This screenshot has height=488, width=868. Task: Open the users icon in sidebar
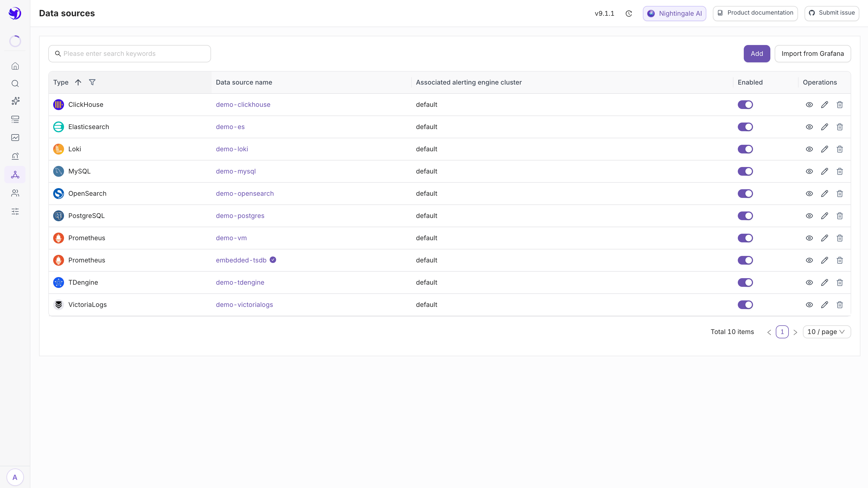tap(15, 193)
